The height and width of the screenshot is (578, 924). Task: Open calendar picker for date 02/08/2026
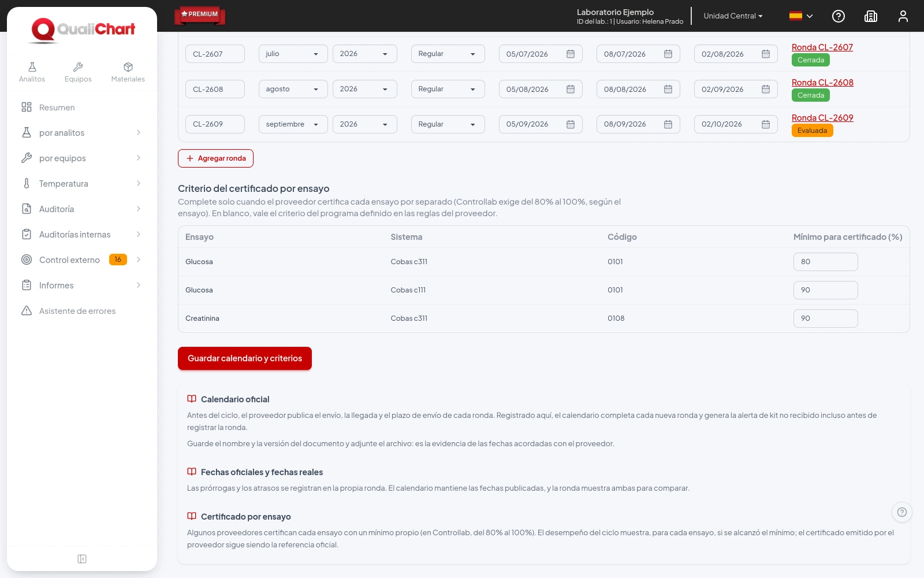point(766,54)
